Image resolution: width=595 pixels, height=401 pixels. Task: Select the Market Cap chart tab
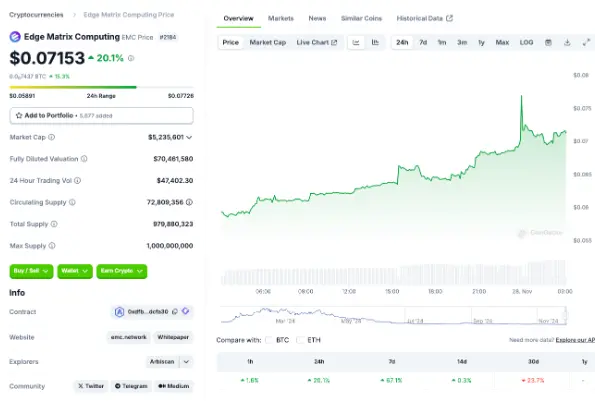(x=268, y=42)
